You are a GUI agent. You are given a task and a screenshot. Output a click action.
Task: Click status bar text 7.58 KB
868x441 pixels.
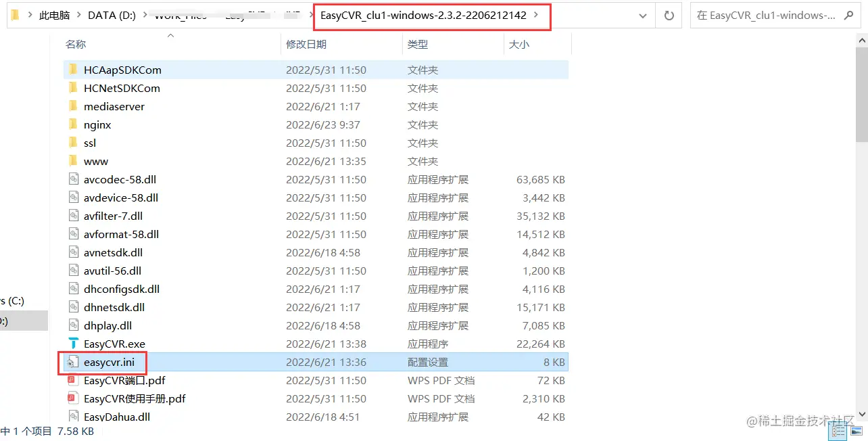coord(76,431)
